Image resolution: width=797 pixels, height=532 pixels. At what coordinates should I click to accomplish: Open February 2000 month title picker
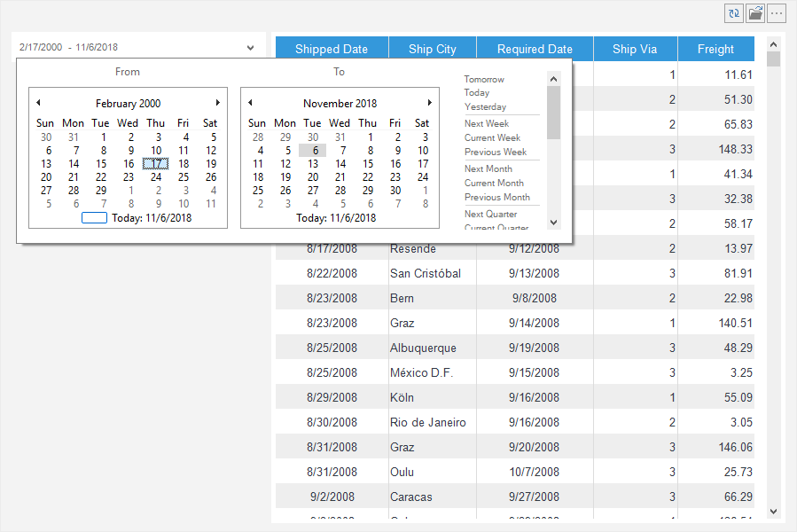tap(129, 104)
